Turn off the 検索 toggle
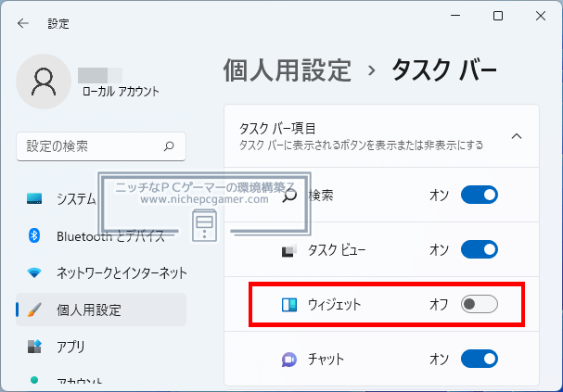This screenshot has height=392, width=563. [479, 195]
